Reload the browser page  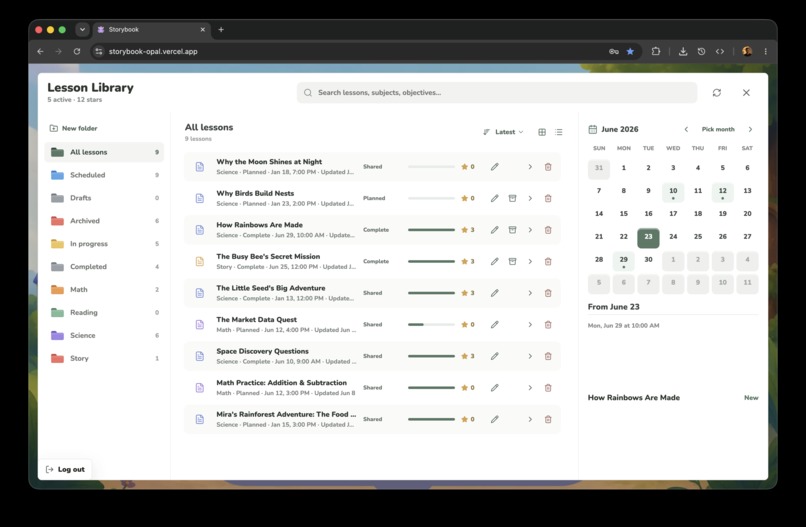tap(77, 51)
